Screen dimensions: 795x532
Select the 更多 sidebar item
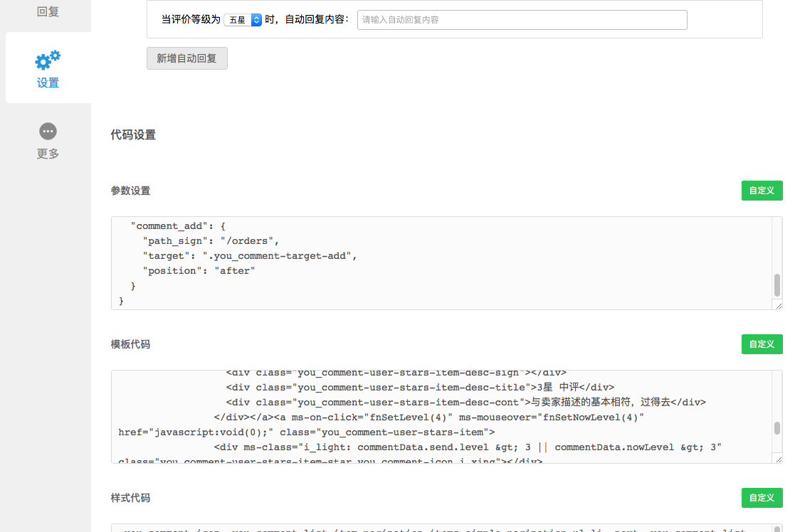point(47,141)
